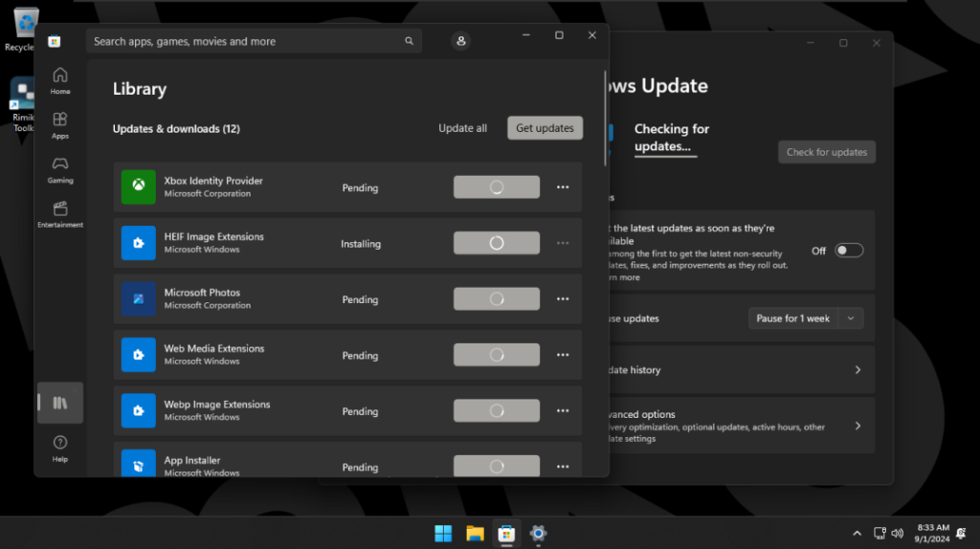Click HEIF Image Extensions install progress button
Viewport: 980px width, 549px height.
click(496, 243)
